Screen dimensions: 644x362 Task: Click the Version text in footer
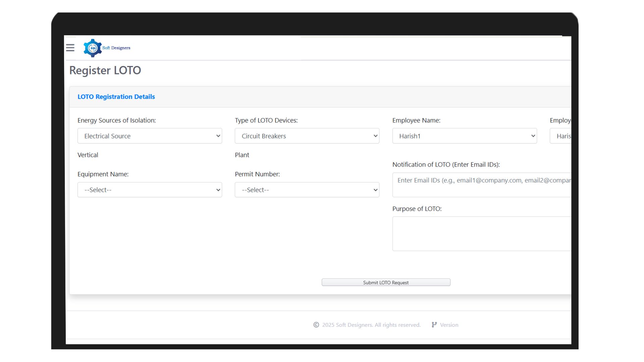pyautogui.click(x=449, y=325)
